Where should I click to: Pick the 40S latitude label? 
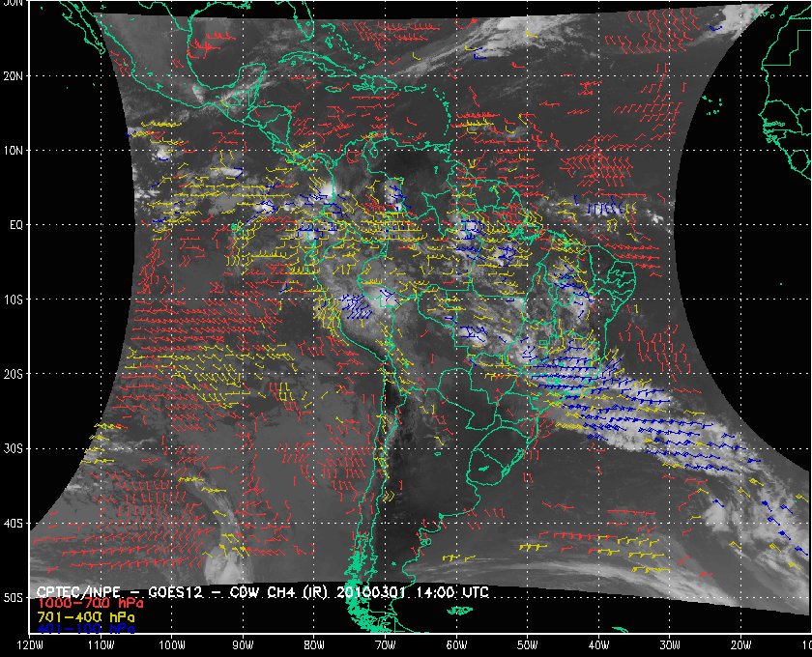point(15,523)
